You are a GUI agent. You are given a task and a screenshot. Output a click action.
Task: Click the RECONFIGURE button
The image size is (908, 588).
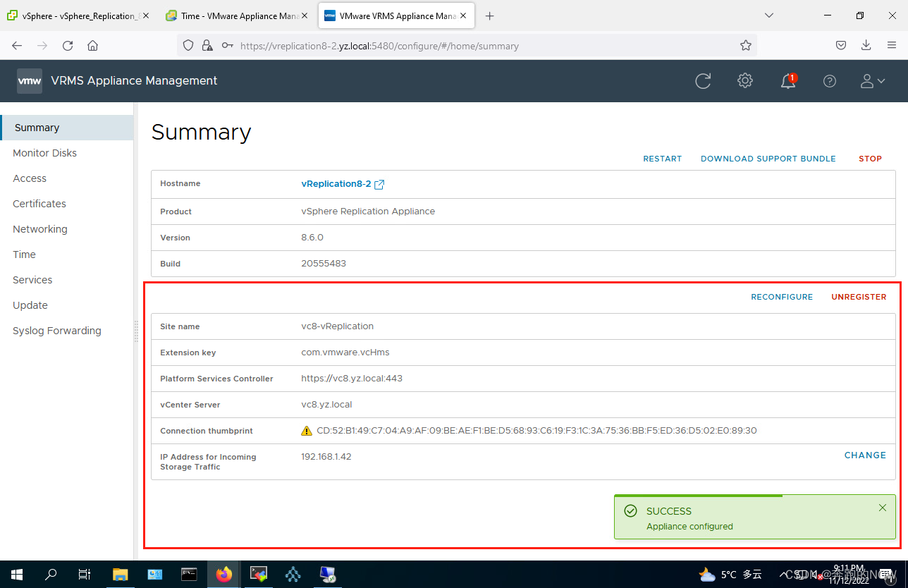point(782,297)
